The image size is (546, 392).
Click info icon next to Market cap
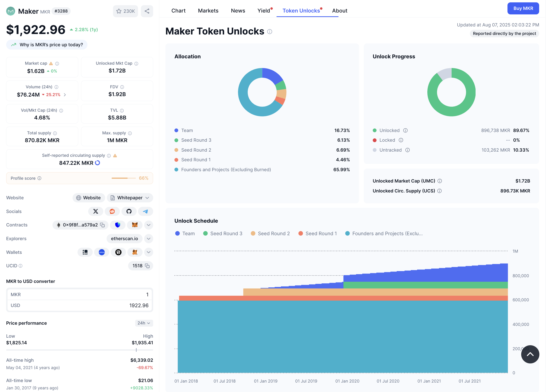tap(57, 64)
